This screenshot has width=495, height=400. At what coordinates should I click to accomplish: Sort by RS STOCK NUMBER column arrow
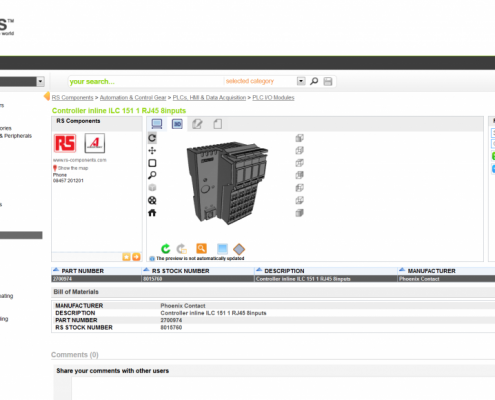point(146,270)
